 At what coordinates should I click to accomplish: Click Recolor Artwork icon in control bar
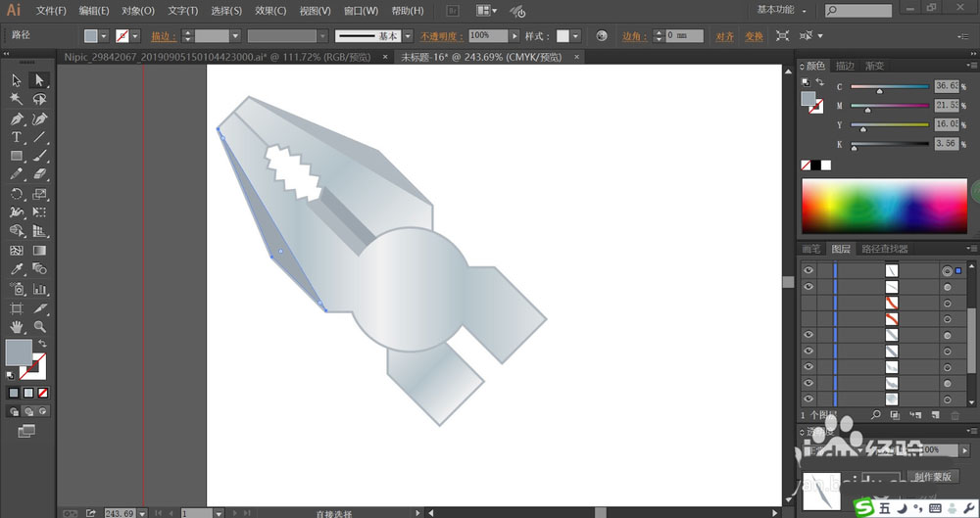click(x=602, y=35)
